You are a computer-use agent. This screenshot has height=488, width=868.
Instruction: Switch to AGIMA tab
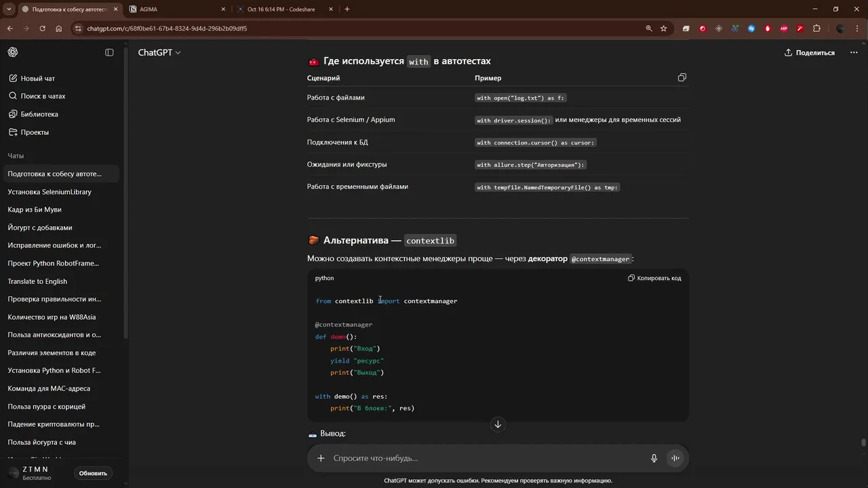pyautogui.click(x=178, y=9)
